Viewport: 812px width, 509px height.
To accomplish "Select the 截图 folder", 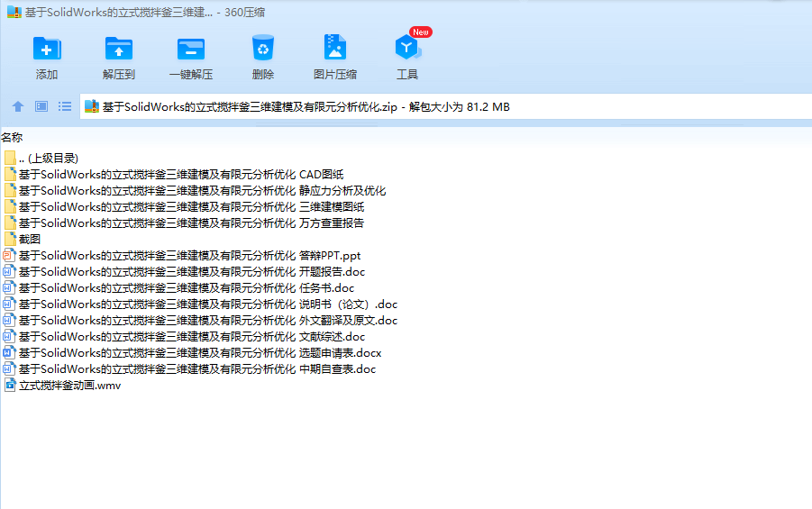I will click(23, 240).
